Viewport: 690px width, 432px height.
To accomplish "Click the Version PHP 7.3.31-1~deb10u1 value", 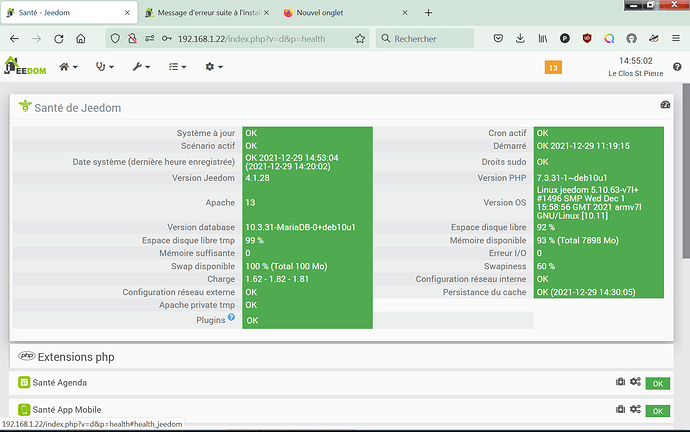I will click(572, 178).
